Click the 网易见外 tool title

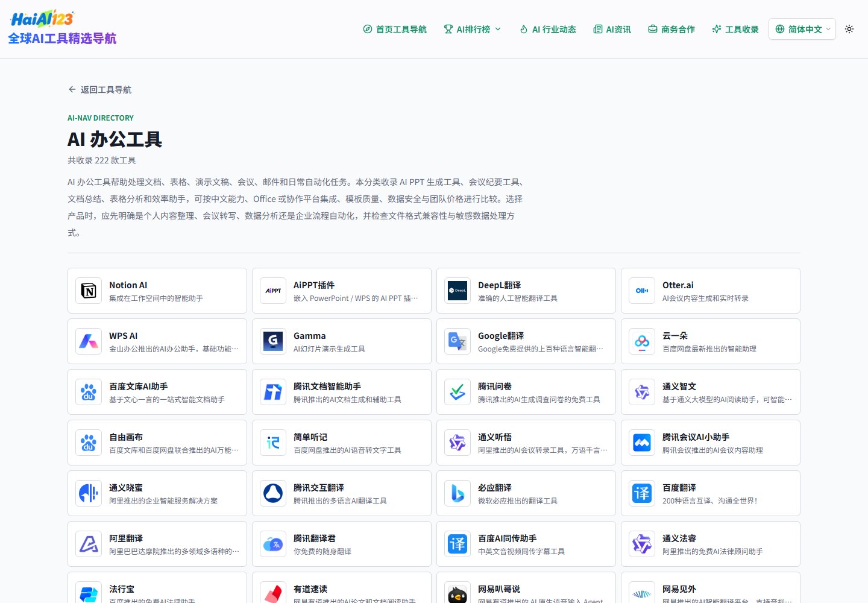tap(679, 589)
